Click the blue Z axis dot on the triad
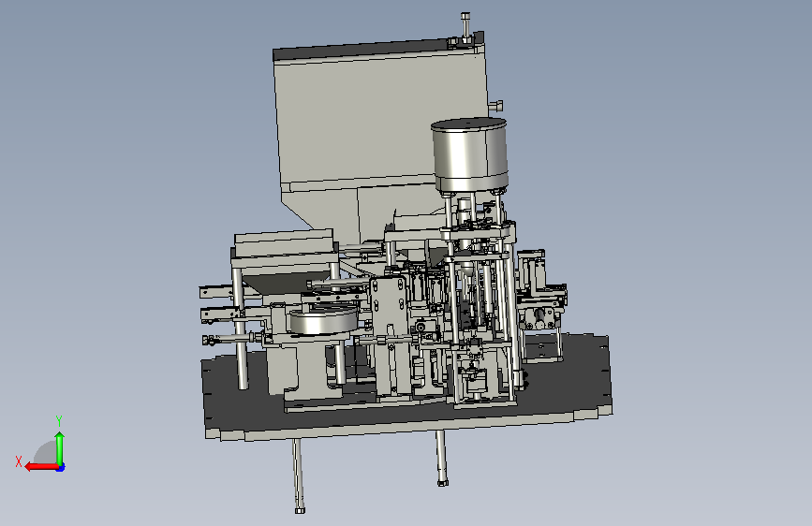 click(x=61, y=467)
